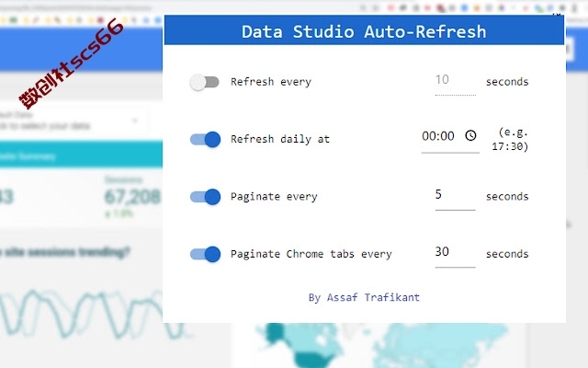Select the 67,208 sessions value in report

(x=132, y=197)
